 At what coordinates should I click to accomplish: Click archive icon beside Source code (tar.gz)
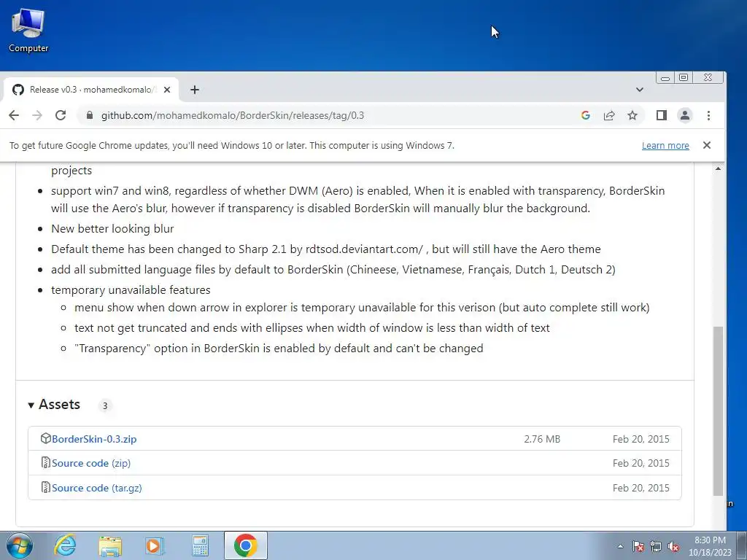45,488
